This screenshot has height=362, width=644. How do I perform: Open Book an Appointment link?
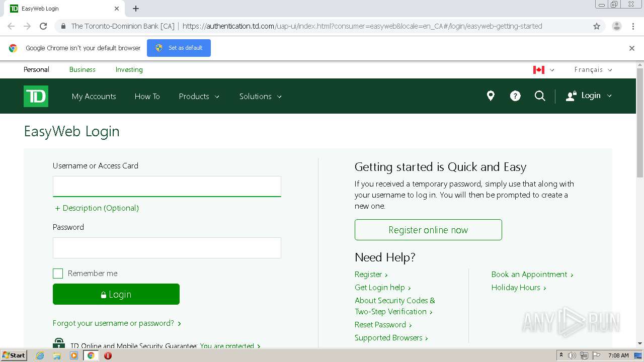532,275
